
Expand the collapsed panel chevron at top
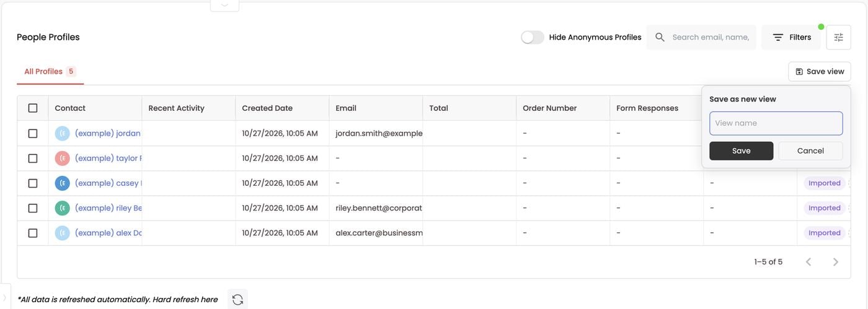[x=224, y=5]
